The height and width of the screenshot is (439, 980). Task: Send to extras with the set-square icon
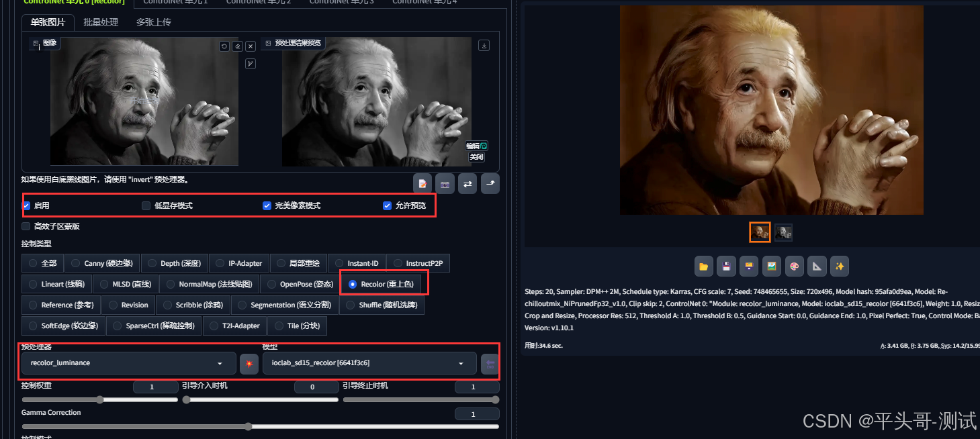(x=817, y=266)
